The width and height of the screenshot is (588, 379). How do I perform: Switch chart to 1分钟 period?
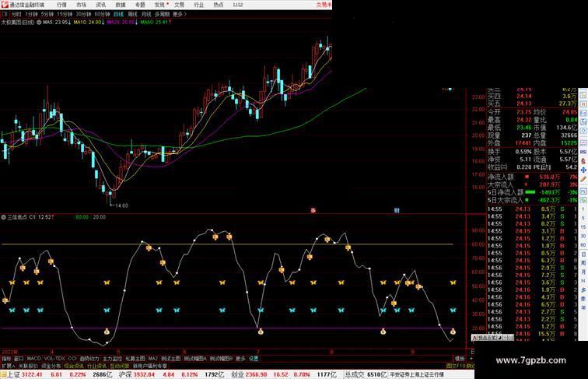click(31, 14)
